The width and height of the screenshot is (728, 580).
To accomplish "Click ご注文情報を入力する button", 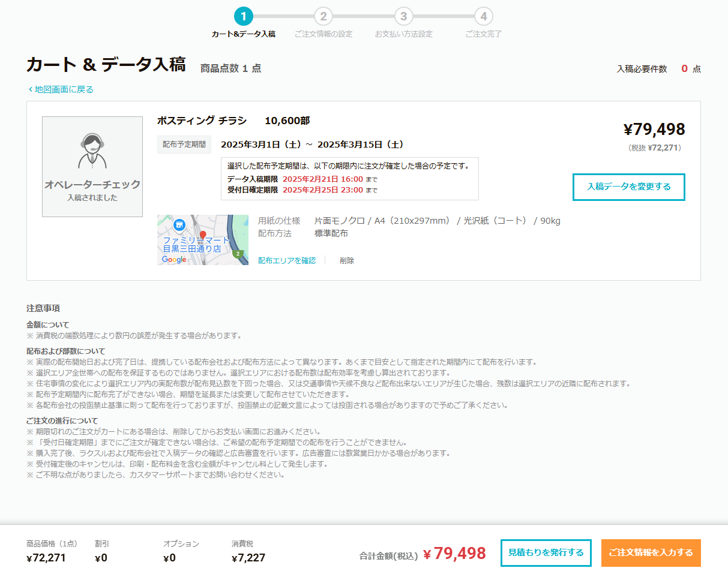I will pos(651,553).
